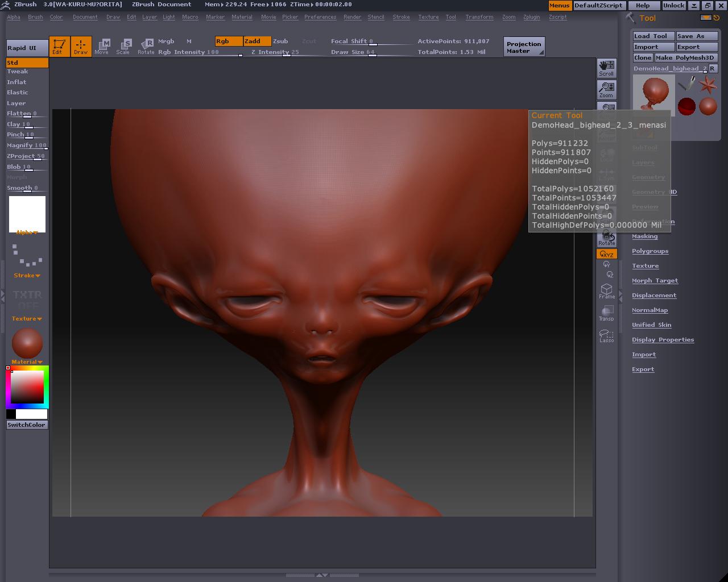
Task: Select the Std brush type
Action: (27, 63)
